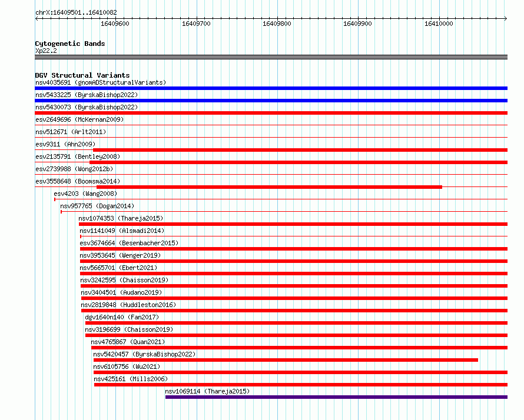Select the Xp22.2 band label
Image resolution: width=524 pixels, height=420 pixels.
pos(46,51)
